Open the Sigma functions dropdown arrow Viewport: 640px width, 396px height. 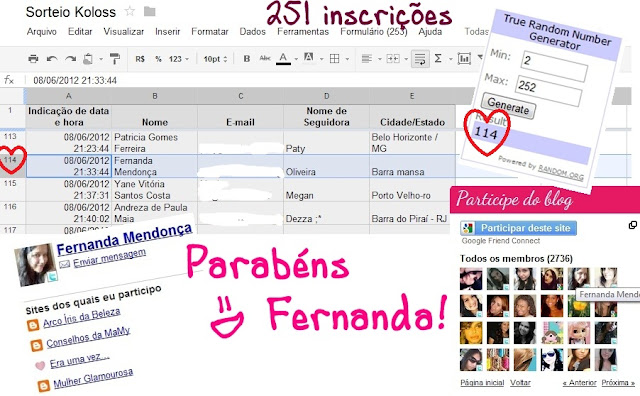[450, 59]
